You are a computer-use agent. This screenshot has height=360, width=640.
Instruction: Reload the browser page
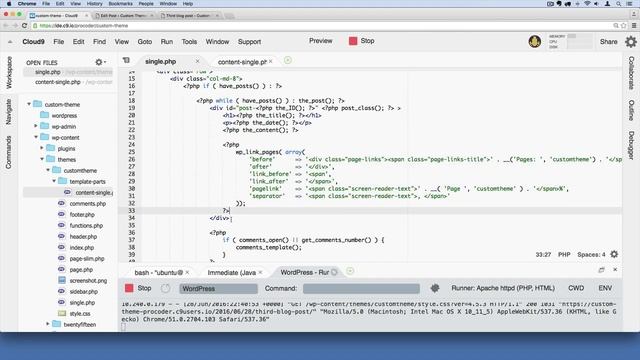tap(24, 25)
